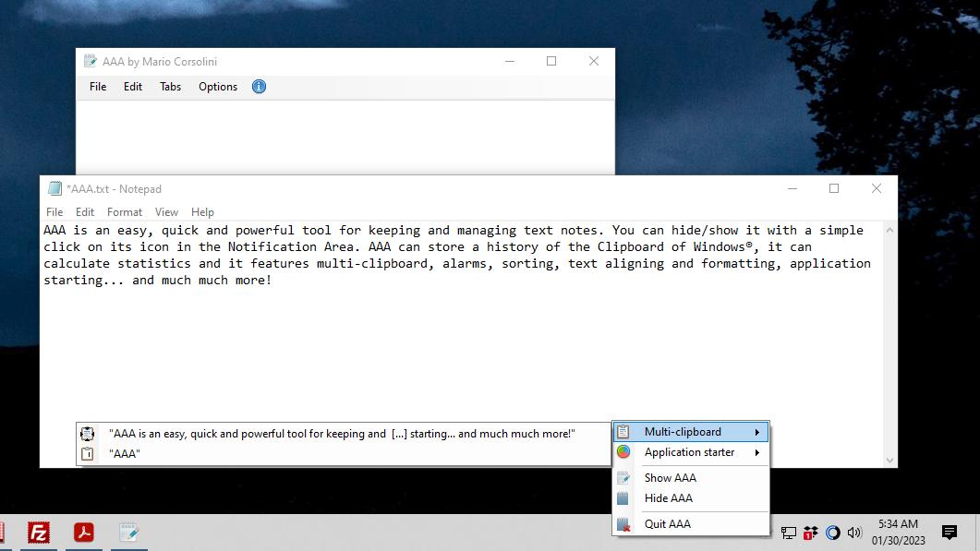This screenshot has width=980, height=551.
Task: Click the red gift tray icon
Action: point(811,533)
